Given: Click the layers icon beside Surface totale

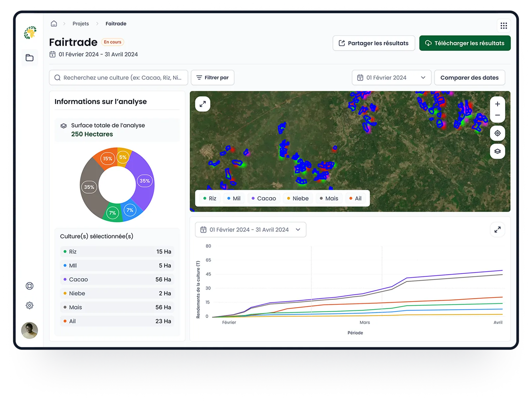Looking at the screenshot, I should point(64,126).
